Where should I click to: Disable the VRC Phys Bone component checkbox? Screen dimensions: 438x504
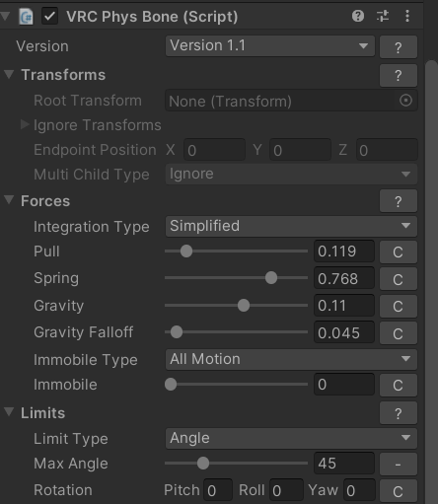pyautogui.click(x=49, y=17)
